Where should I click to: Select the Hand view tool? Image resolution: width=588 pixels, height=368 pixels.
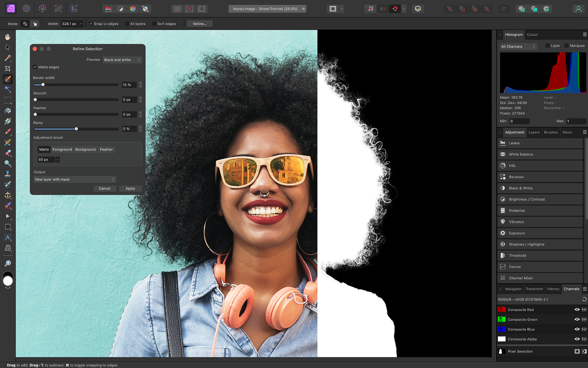tap(8, 37)
